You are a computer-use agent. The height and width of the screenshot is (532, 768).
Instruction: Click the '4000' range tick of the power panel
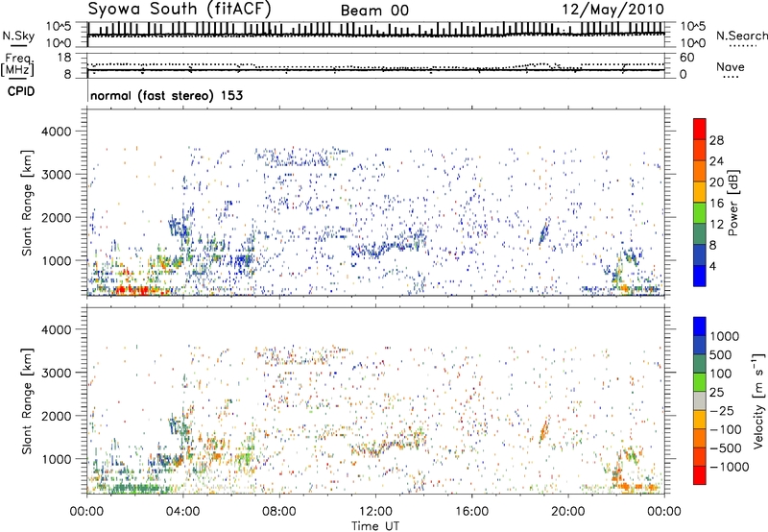[57, 132]
